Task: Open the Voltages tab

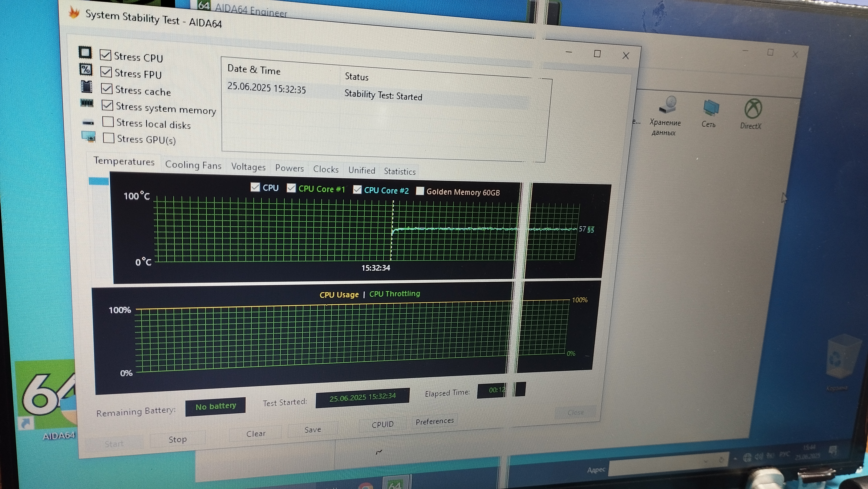Action: click(x=248, y=167)
